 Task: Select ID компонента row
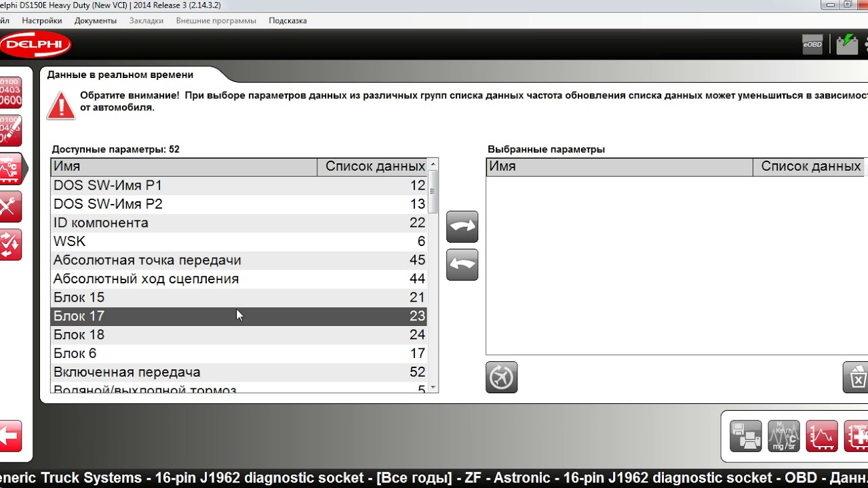click(x=239, y=223)
